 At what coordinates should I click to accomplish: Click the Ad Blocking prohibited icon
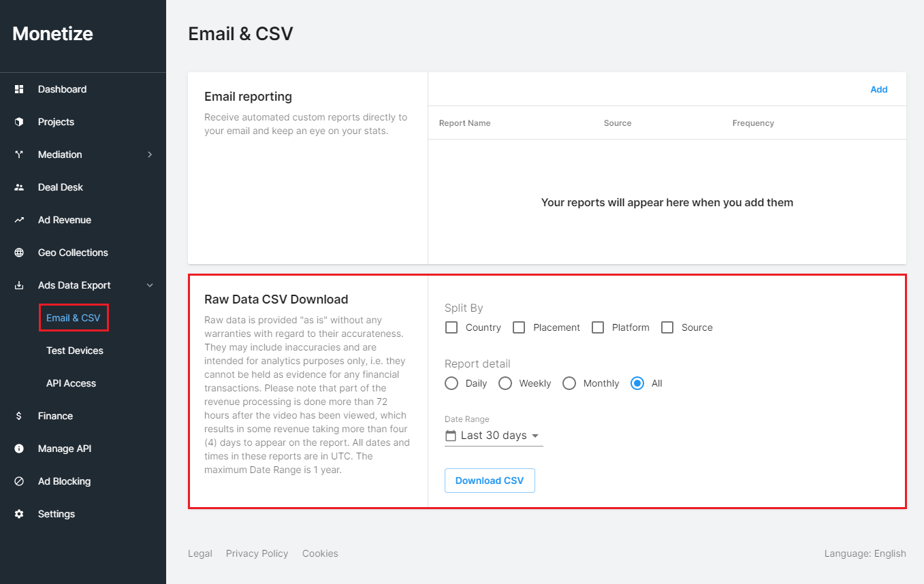click(19, 481)
